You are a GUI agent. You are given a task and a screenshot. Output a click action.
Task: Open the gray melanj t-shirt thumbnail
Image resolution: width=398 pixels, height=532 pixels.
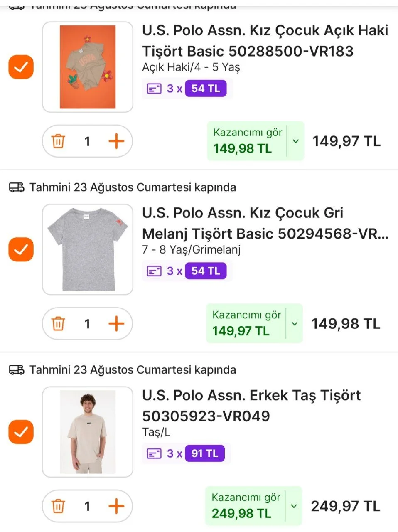[x=88, y=249]
